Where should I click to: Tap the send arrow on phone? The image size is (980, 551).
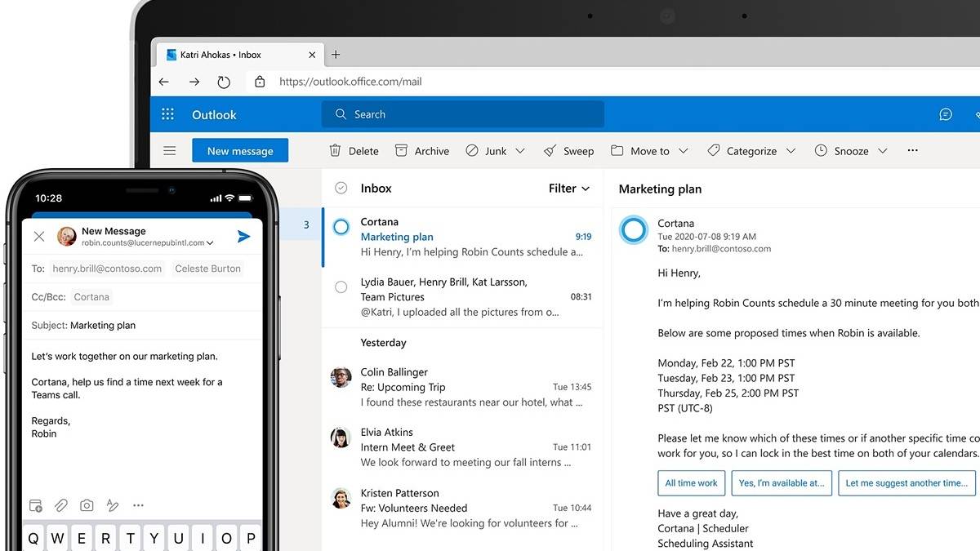(x=243, y=237)
